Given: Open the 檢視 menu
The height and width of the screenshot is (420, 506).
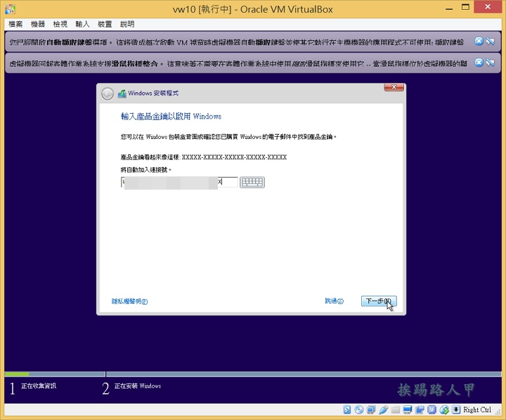Looking at the screenshot, I should coord(60,24).
